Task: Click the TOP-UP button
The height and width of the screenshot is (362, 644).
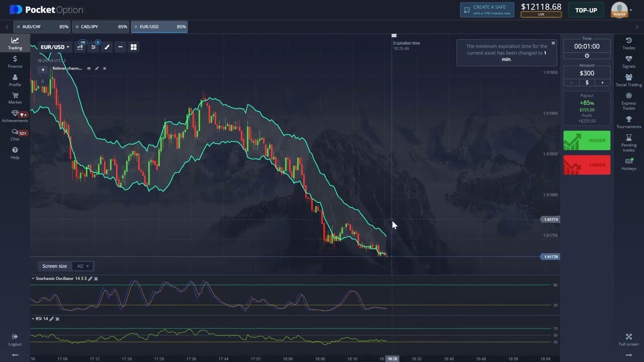Action: click(586, 10)
